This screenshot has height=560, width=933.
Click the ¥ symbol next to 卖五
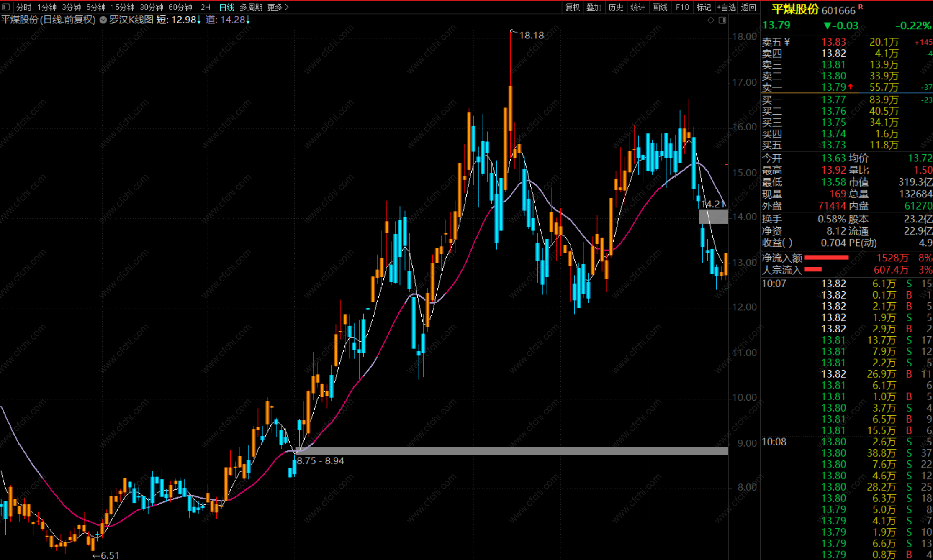point(787,42)
